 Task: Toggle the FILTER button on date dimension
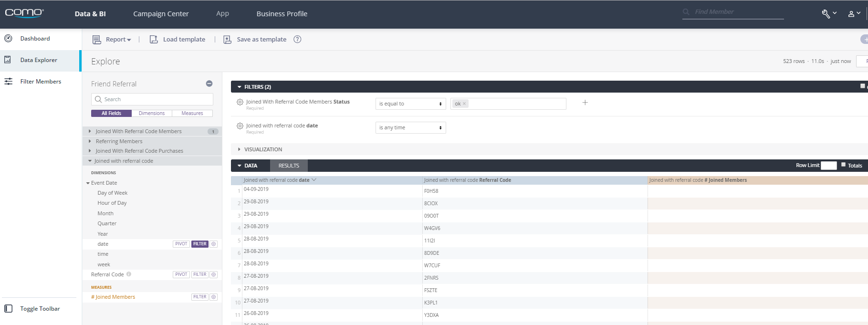click(200, 244)
